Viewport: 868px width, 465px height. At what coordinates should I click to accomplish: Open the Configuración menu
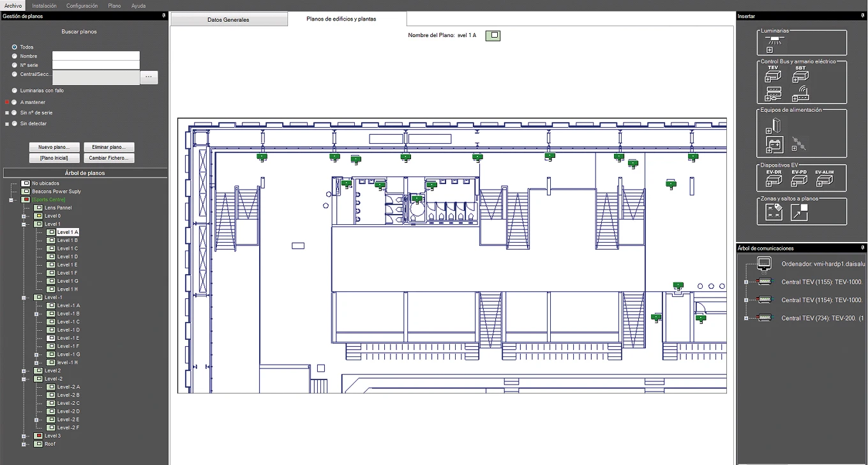[82, 6]
